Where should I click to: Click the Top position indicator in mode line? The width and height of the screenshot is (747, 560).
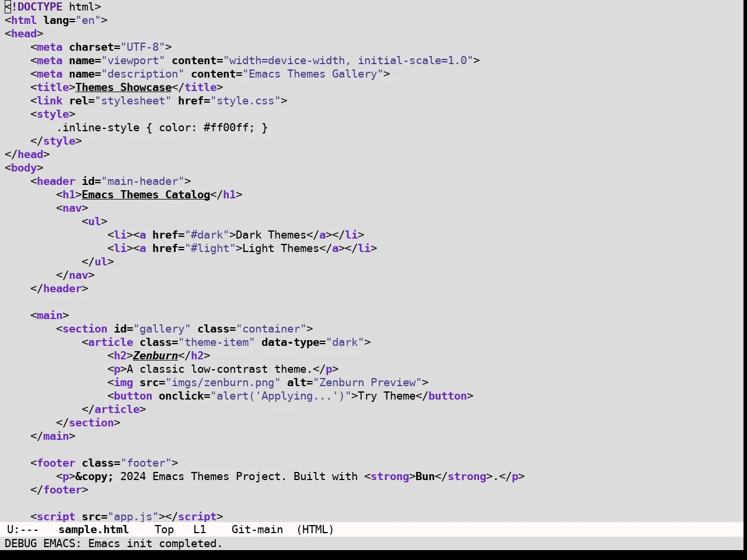tap(164, 530)
